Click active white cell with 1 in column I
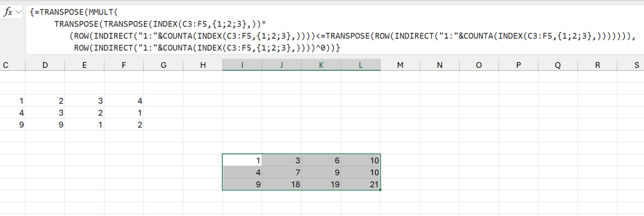The width and height of the screenshot is (644, 216). click(x=242, y=160)
